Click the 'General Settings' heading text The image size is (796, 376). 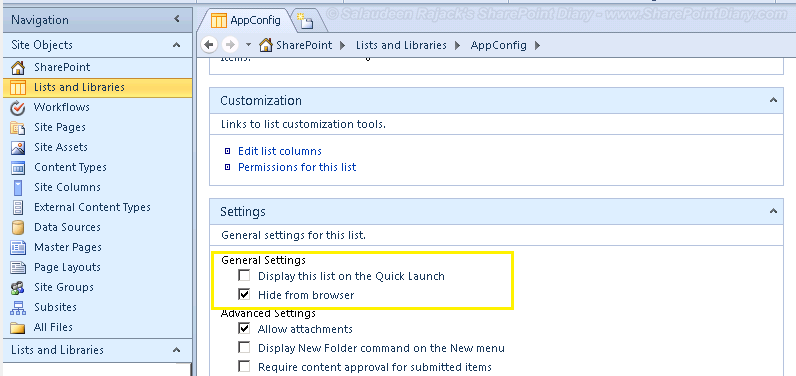tap(263, 261)
